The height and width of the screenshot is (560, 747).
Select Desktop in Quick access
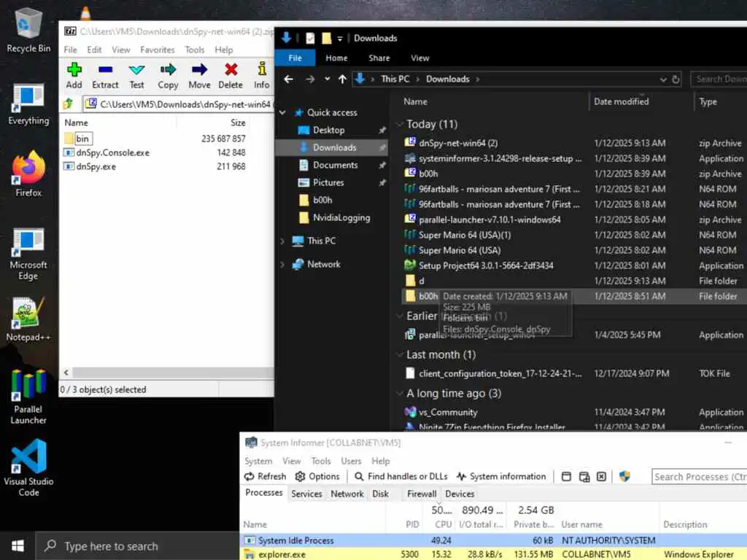click(329, 130)
